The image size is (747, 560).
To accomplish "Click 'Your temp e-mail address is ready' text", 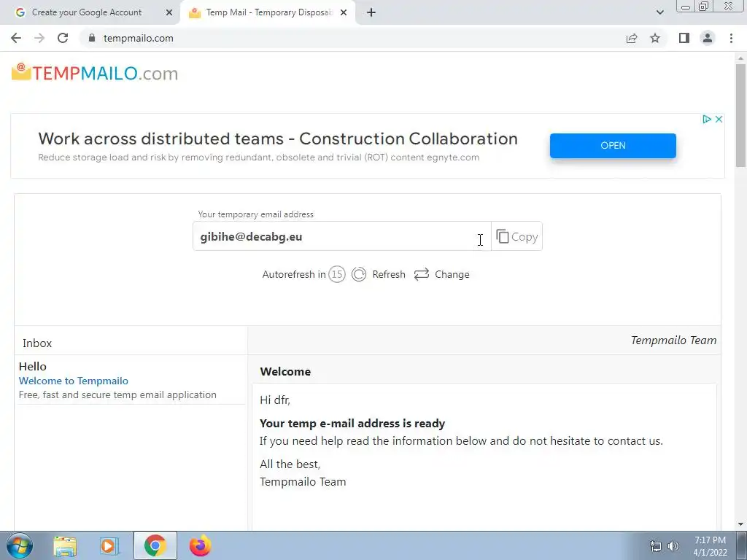I will point(352,424).
